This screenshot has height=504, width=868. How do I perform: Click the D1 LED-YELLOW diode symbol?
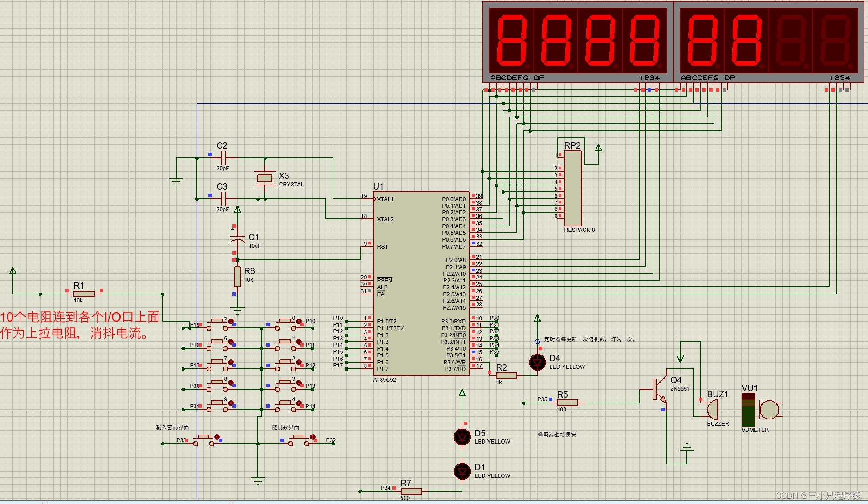pyautogui.click(x=462, y=471)
